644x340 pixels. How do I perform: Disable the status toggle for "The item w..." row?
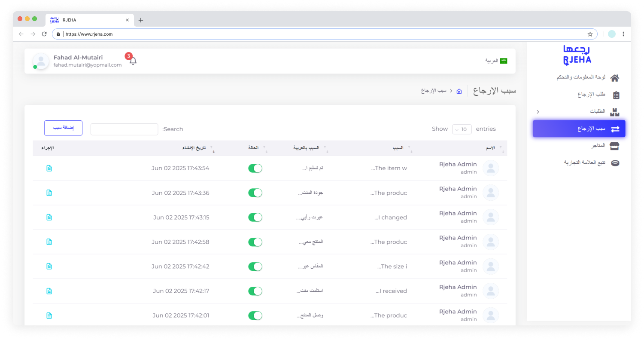pyautogui.click(x=255, y=168)
